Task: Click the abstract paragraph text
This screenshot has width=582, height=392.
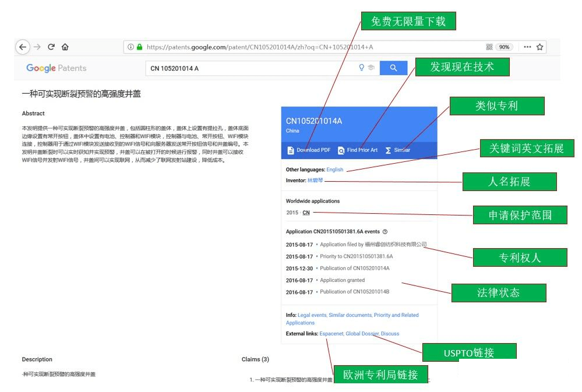Action: [x=135, y=144]
